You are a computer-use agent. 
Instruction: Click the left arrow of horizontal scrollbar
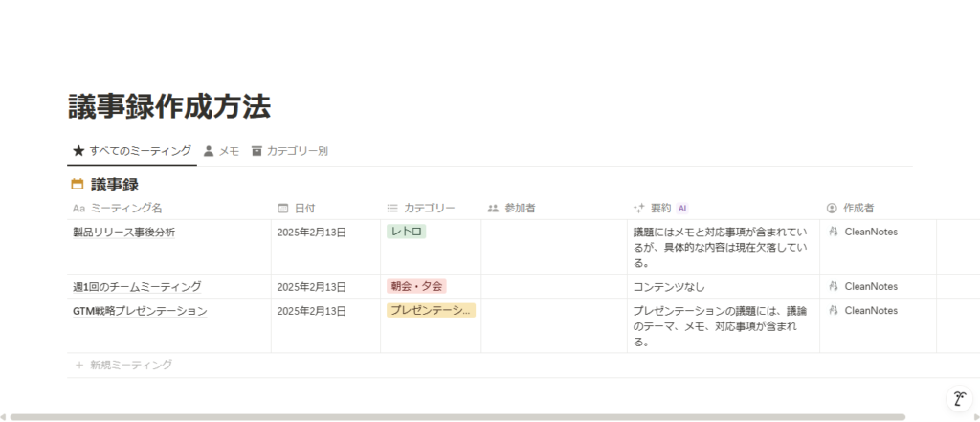coord(3,417)
